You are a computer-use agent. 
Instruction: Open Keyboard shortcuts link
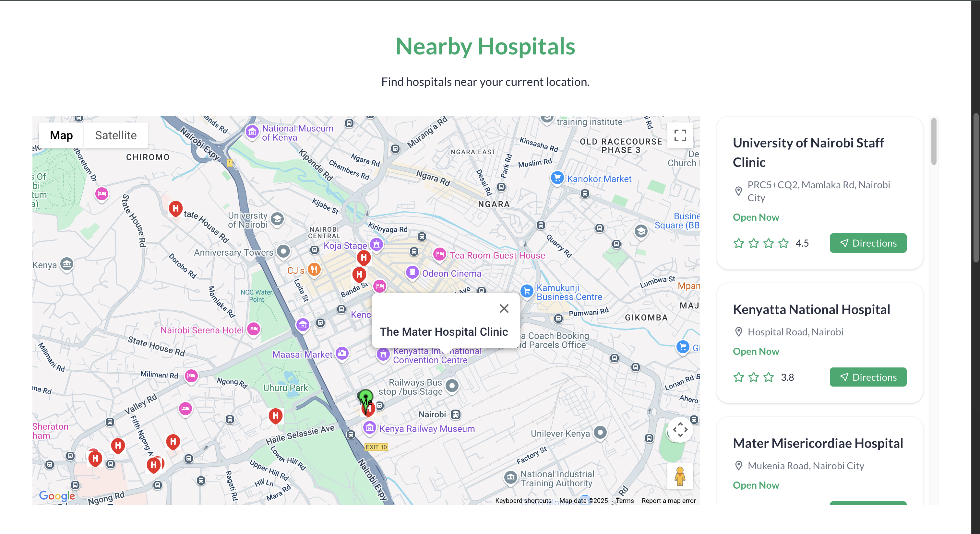tap(523, 501)
